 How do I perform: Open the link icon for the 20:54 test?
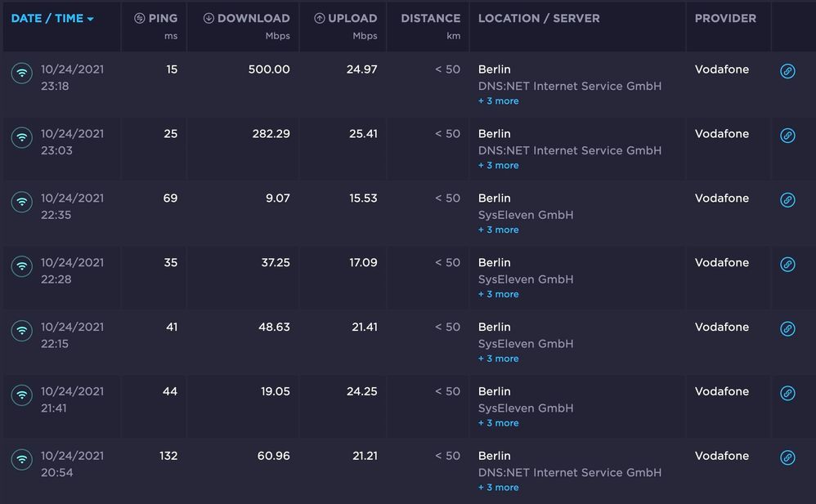point(787,457)
